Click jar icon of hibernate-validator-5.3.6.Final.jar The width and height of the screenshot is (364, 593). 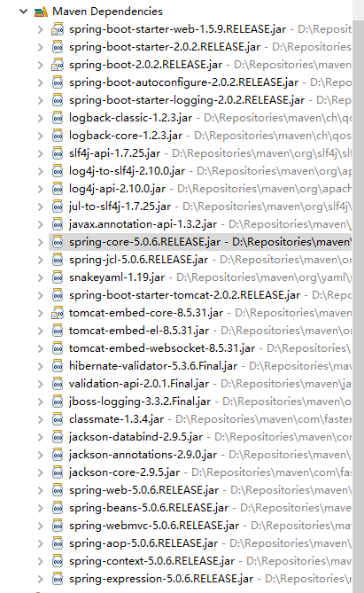click(x=58, y=366)
